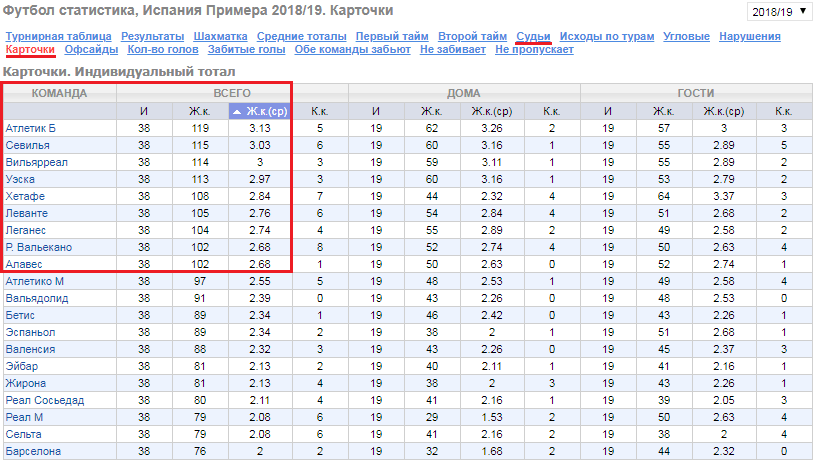Open team Р. Вальекано

pos(39,248)
